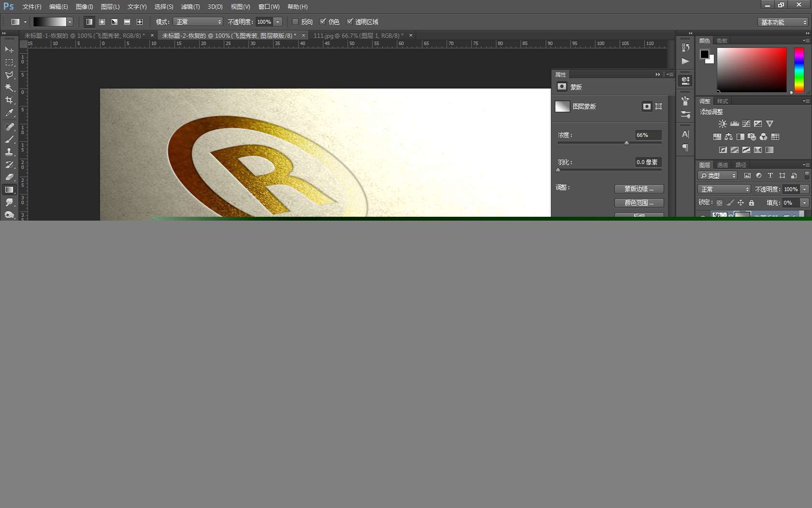Toggle the 反向 reverse checkbox
This screenshot has width=812, height=508.
(295, 22)
